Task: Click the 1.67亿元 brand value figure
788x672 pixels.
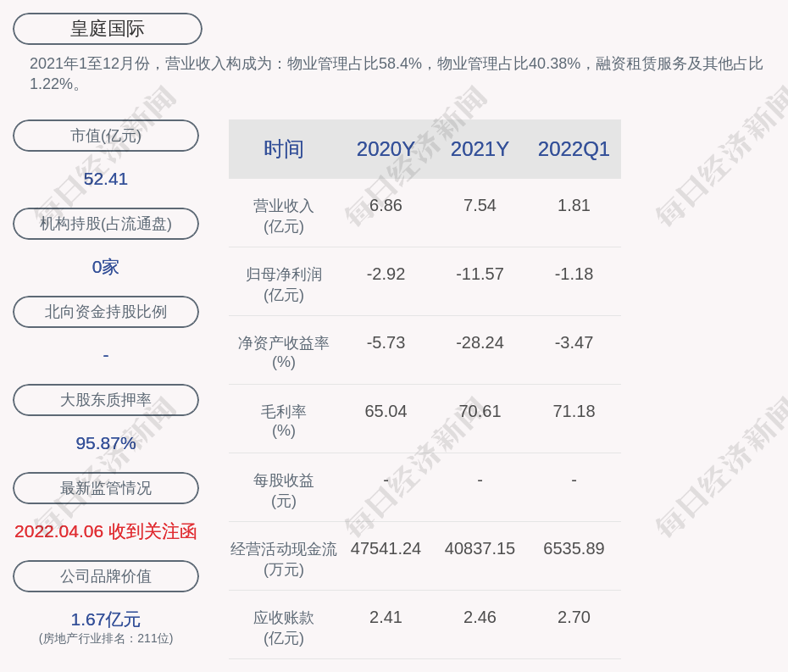Action: 106,619
